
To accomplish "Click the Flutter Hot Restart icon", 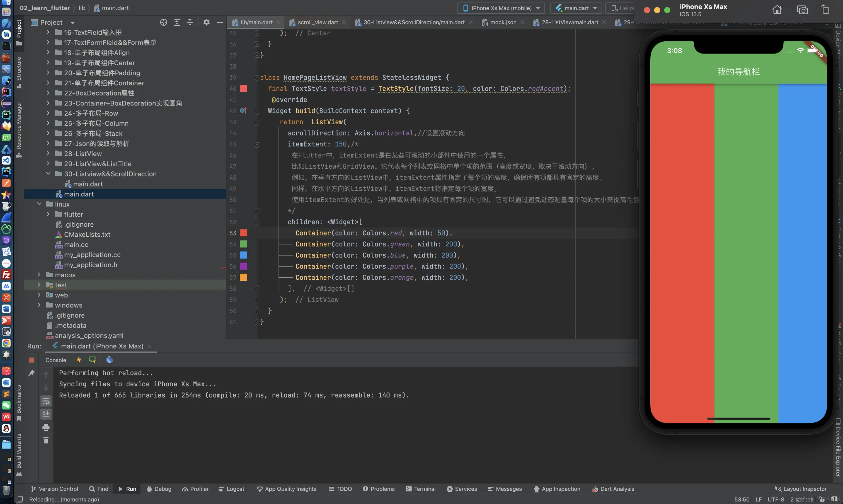I will (x=92, y=360).
